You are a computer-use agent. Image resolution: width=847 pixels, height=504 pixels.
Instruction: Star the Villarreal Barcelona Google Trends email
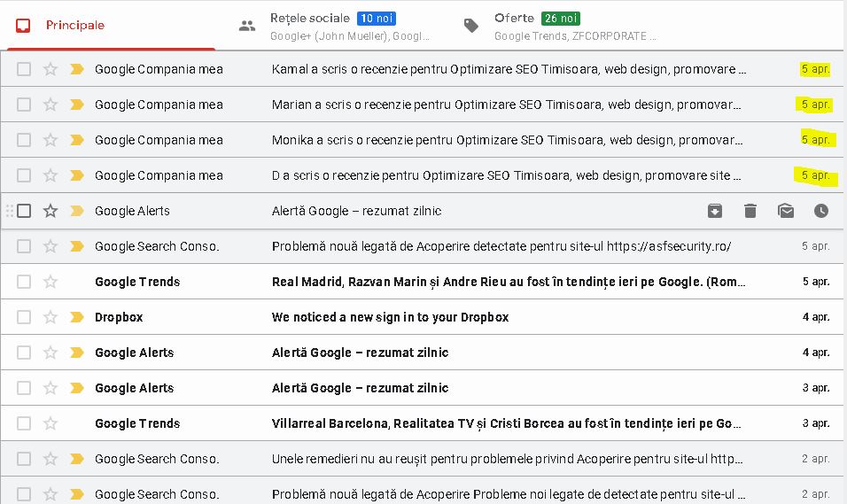pos(51,423)
